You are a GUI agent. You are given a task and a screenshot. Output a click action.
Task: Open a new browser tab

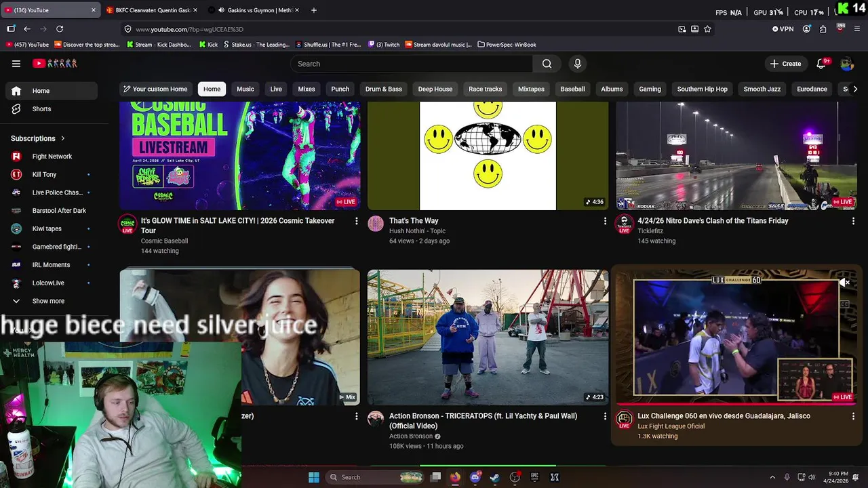pos(313,10)
